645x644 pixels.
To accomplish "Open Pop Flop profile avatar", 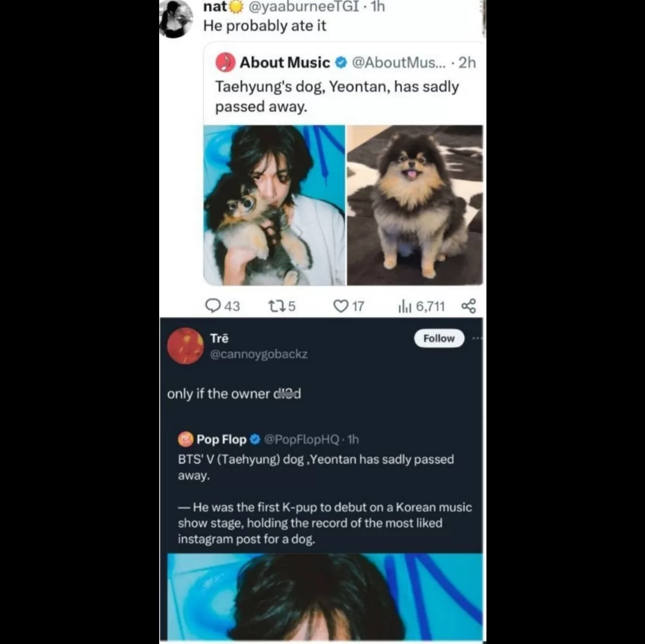I will coord(185,439).
